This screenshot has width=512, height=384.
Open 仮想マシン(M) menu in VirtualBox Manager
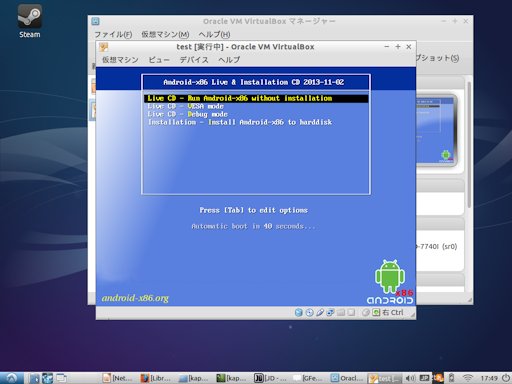coord(165,34)
